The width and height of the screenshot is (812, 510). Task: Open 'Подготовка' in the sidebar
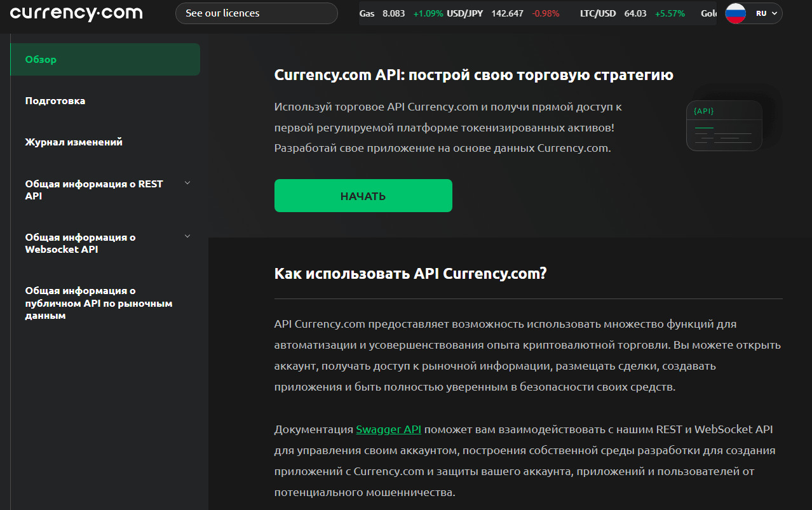(x=55, y=101)
